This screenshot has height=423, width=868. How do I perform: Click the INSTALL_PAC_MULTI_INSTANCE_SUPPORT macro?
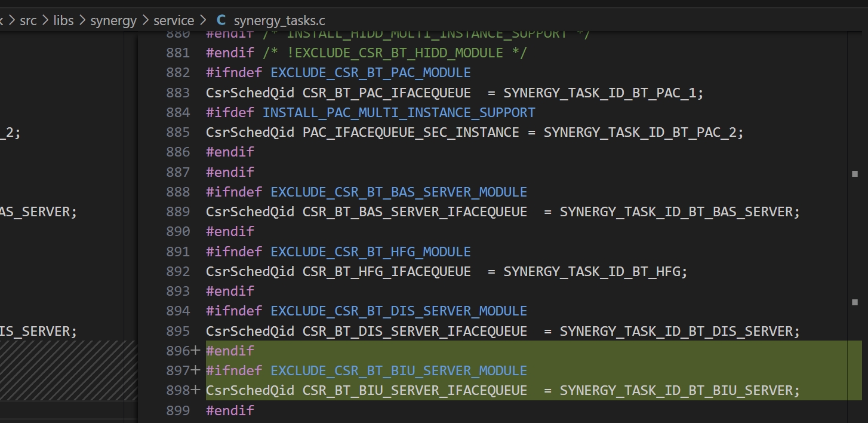398,112
